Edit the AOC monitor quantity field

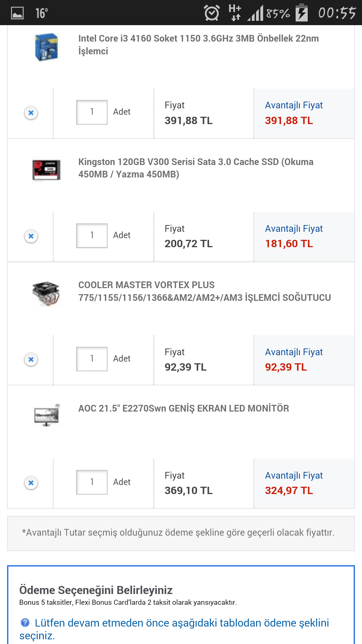pyautogui.click(x=92, y=482)
